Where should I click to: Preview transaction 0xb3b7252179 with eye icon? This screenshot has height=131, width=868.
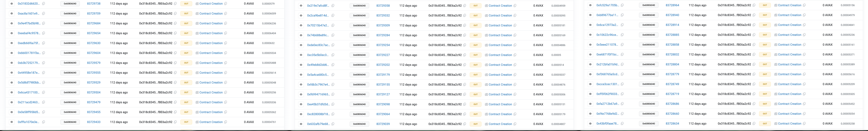(x=12, y=63)
